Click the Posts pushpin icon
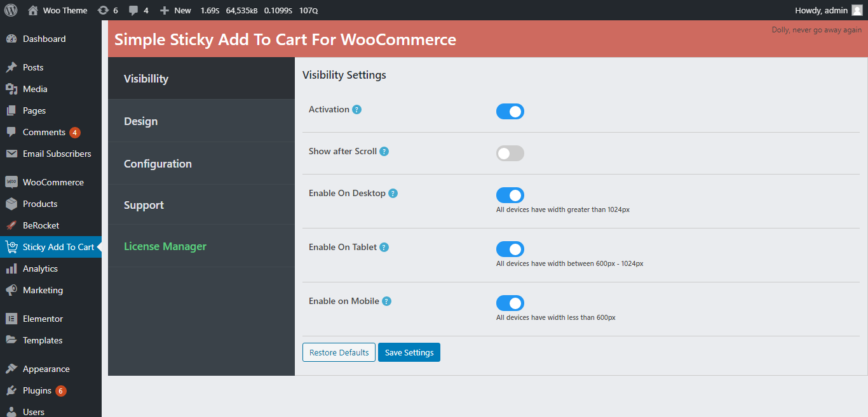 point(11,67)
